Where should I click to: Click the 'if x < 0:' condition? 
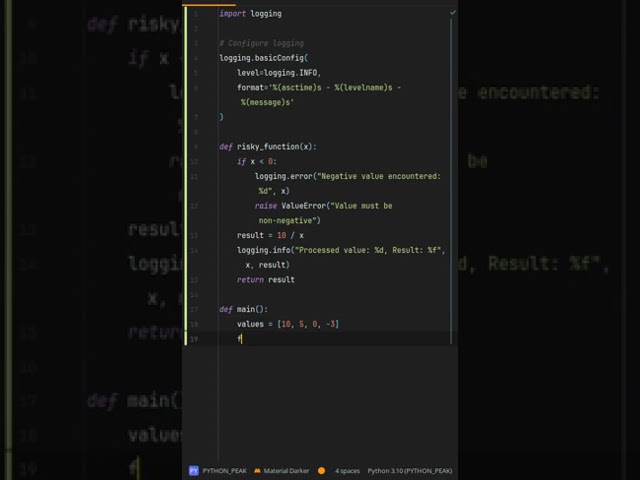[257, 161]
